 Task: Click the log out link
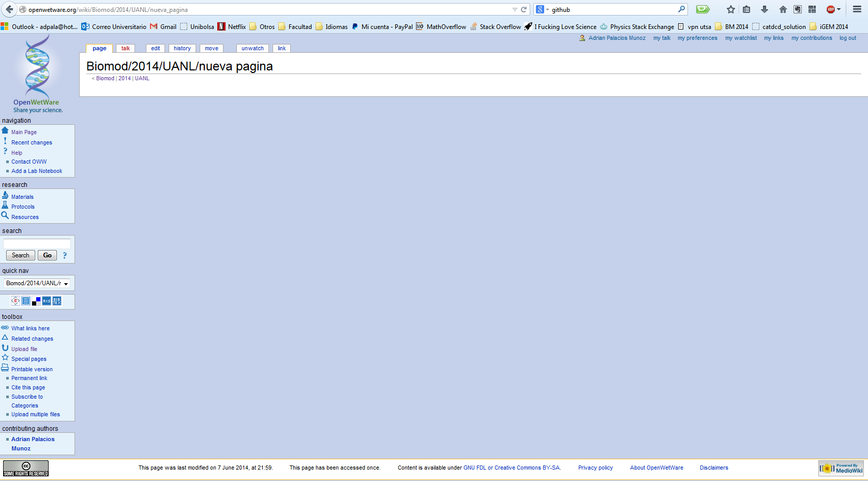click(x=847, y=38)
